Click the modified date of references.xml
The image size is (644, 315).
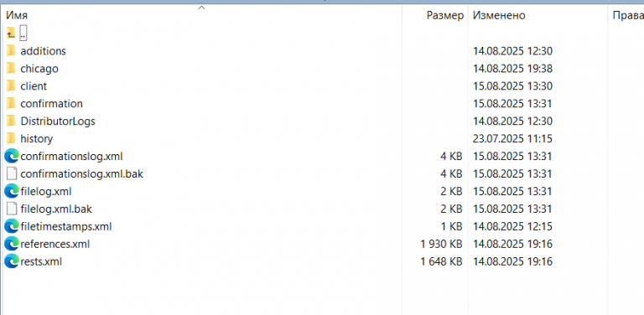512,244
